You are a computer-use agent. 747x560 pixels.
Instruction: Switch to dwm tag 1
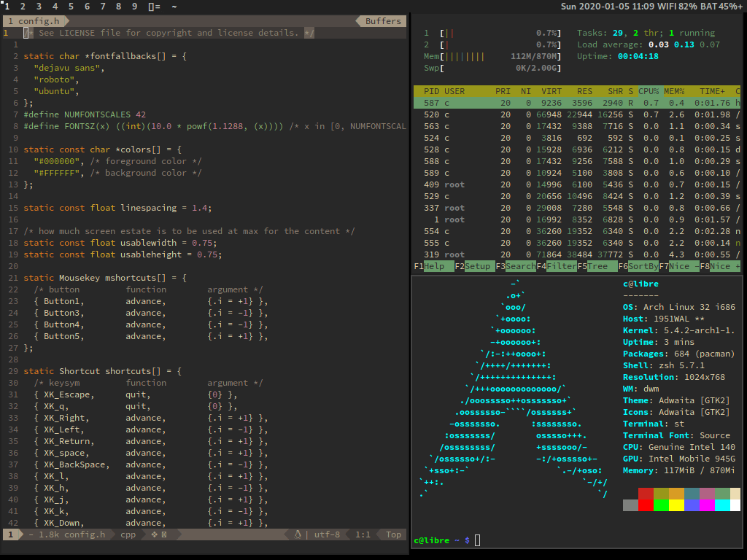pyautogui.click(x=7, y=6)
